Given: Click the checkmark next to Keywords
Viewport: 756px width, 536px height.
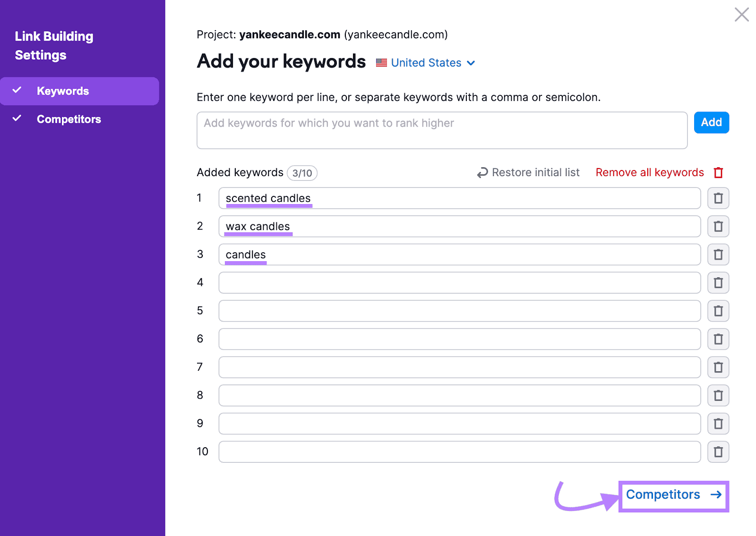Looking at the screenshot, I should (17, 91).
